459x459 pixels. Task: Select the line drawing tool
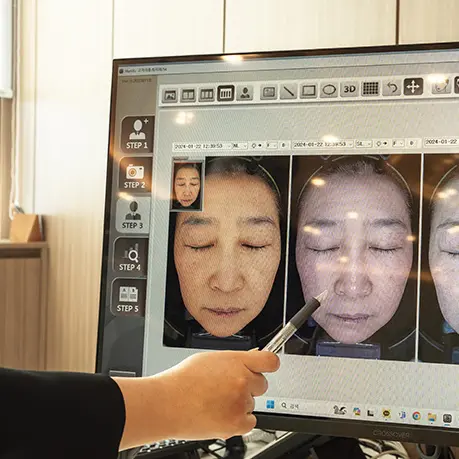tap(288, 91)
